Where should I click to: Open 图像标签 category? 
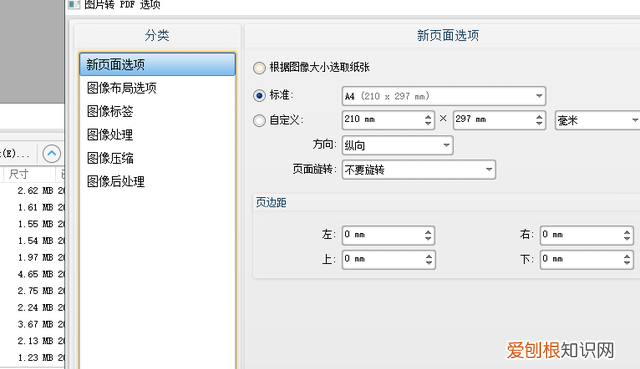point(158,111)
